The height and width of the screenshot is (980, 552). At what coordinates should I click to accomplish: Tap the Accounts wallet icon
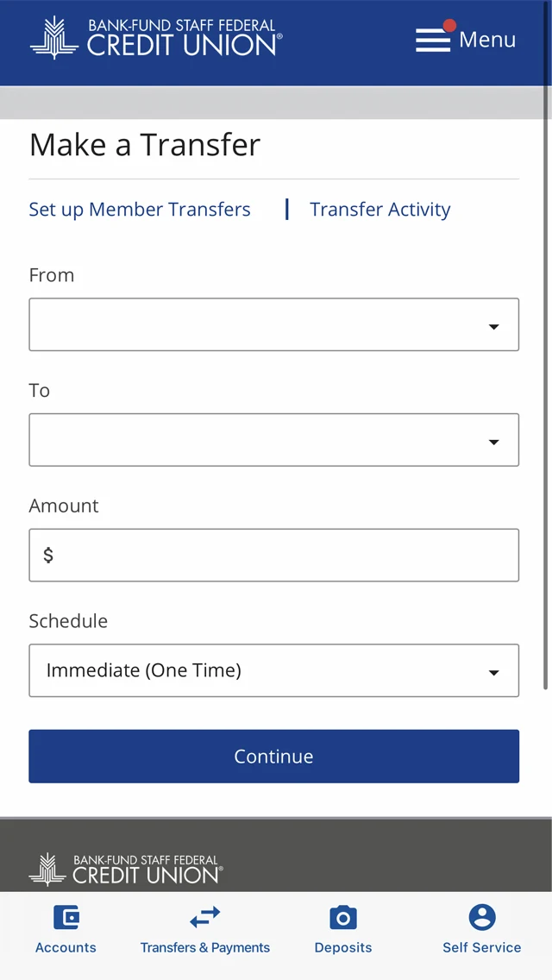click(x=66, y=917)
